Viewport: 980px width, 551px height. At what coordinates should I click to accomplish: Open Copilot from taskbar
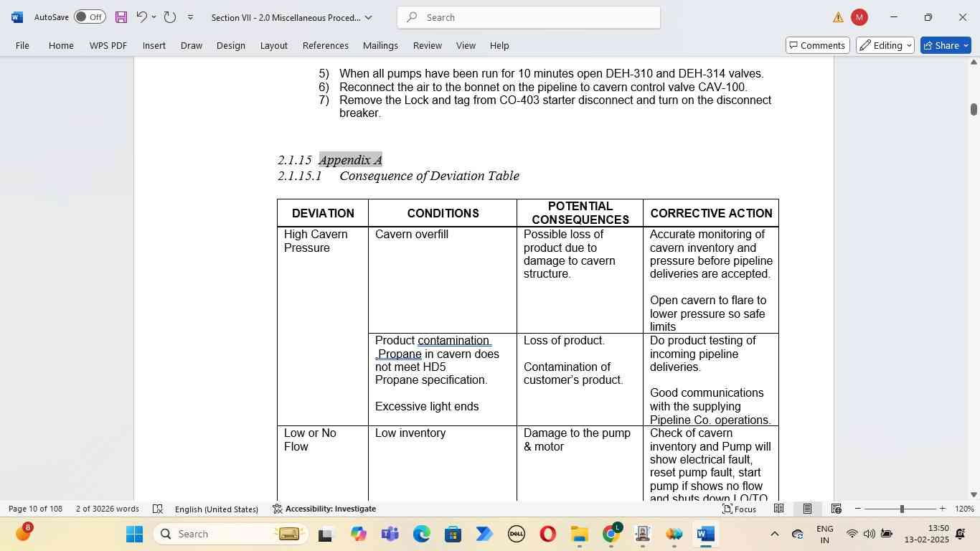pyautogui.click(x=359, y=534)
